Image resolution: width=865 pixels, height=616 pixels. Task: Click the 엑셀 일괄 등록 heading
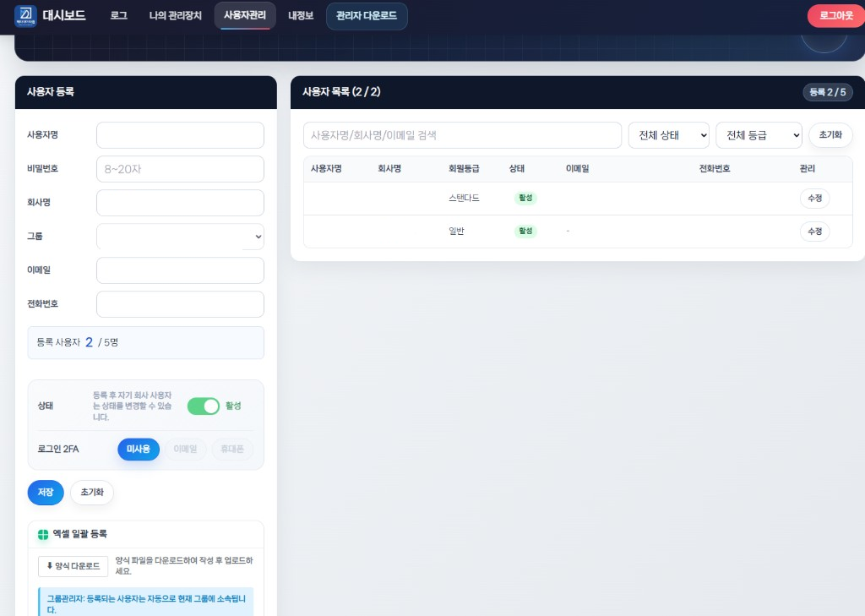click(79, 534)
